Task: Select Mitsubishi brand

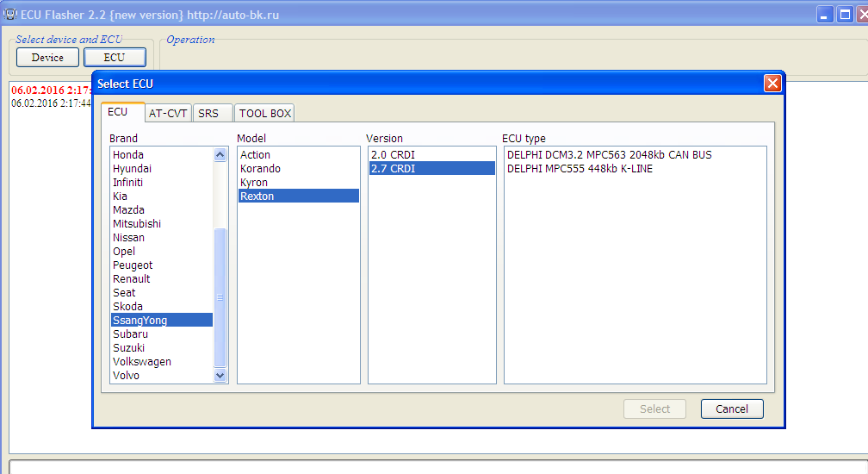Action: tap(162, 224)
